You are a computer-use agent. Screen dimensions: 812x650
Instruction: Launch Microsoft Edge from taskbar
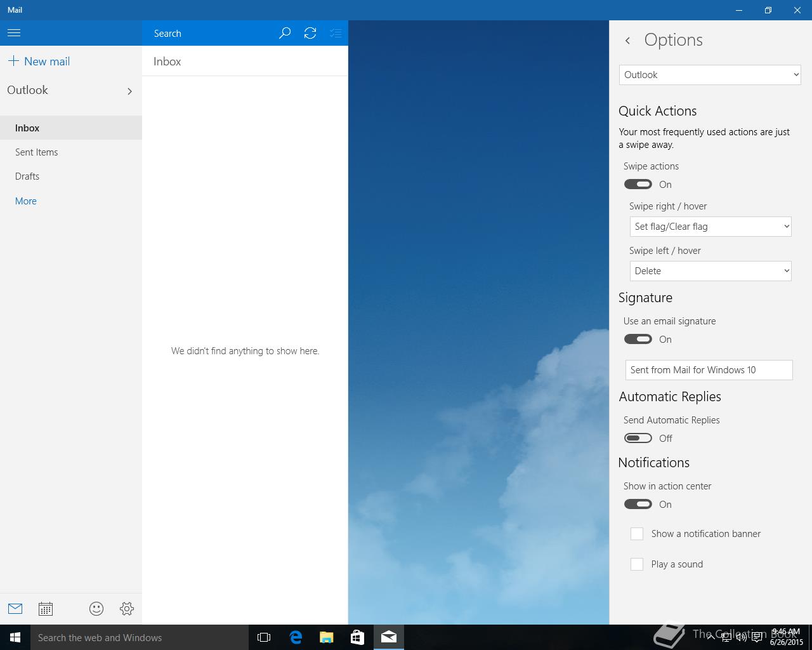(x=296, y=637)
